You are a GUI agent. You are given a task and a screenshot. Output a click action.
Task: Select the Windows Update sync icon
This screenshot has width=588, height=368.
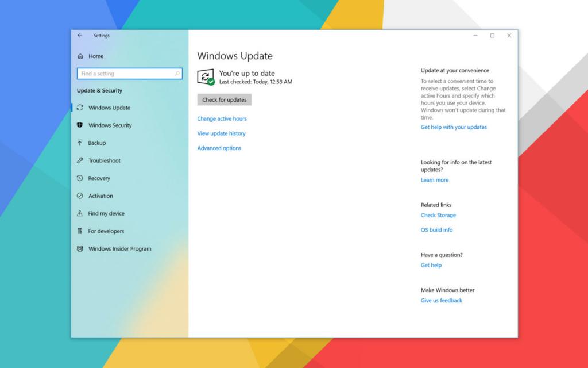(81, 108)
